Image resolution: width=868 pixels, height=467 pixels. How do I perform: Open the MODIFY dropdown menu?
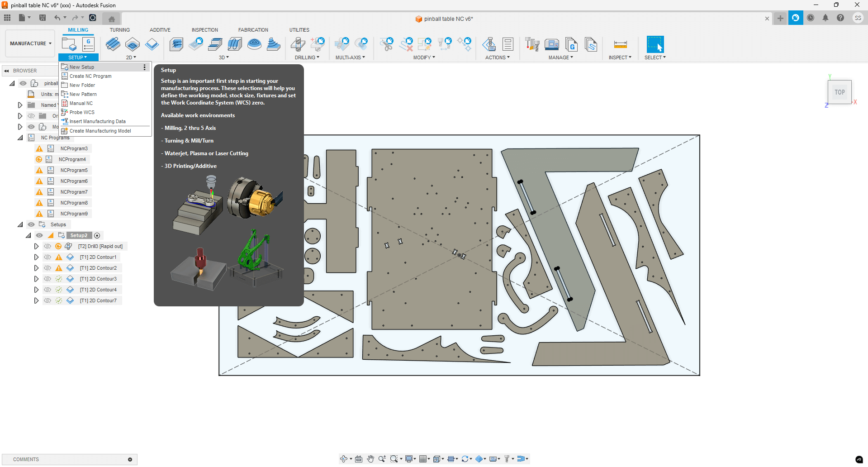pos(424,57)
